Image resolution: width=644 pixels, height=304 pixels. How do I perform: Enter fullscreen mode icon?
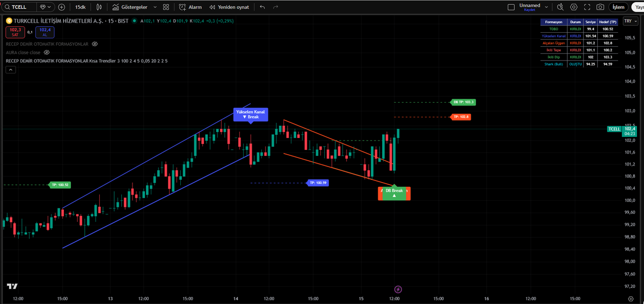(587, 7)
